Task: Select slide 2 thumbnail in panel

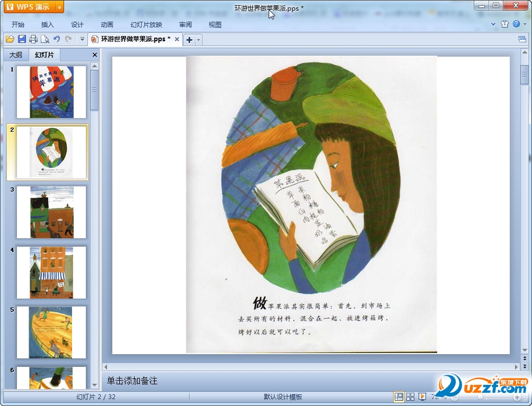Action: click(x=51, y=152)
